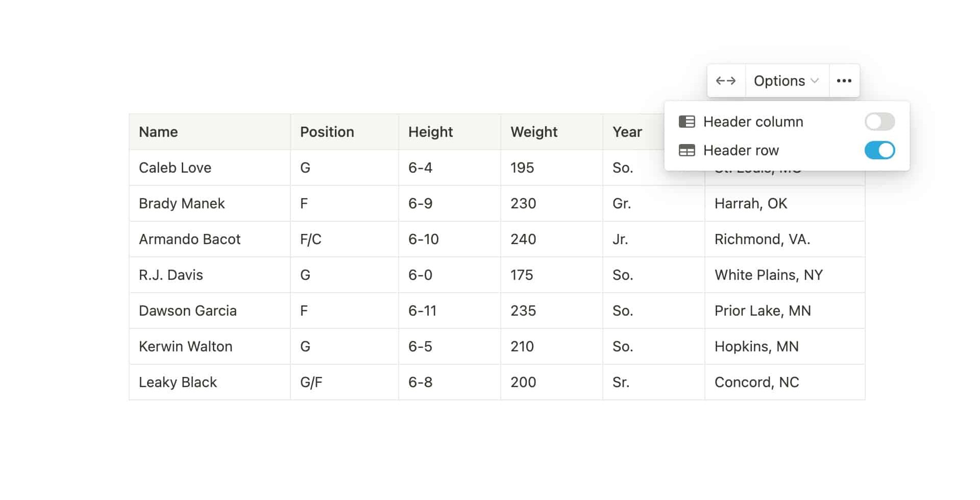Open the Options dropdown

coord(787,81)
